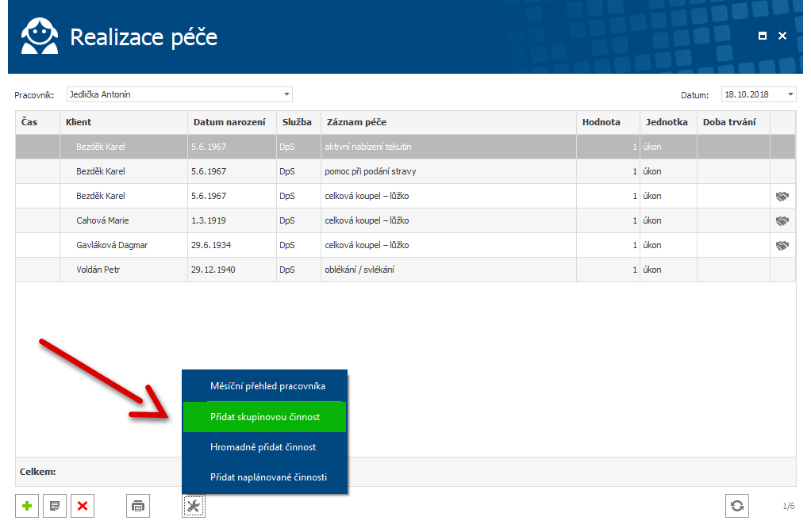Expand the Pracovník dropdown arrow
Viewport: 811px width, 532px height.
[x=286, y=94]
